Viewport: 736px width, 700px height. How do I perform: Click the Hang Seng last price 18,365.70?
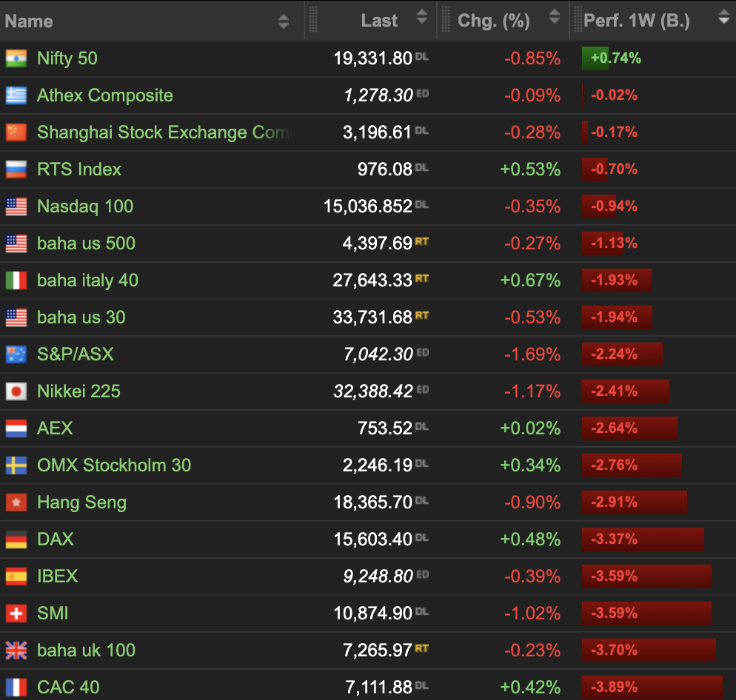(372, 502)
